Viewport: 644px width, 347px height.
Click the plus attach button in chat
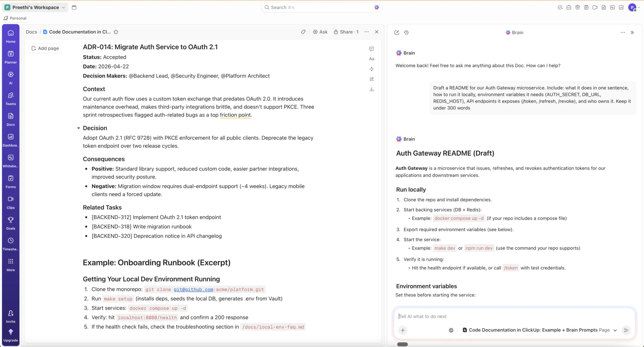pos(403,330)
